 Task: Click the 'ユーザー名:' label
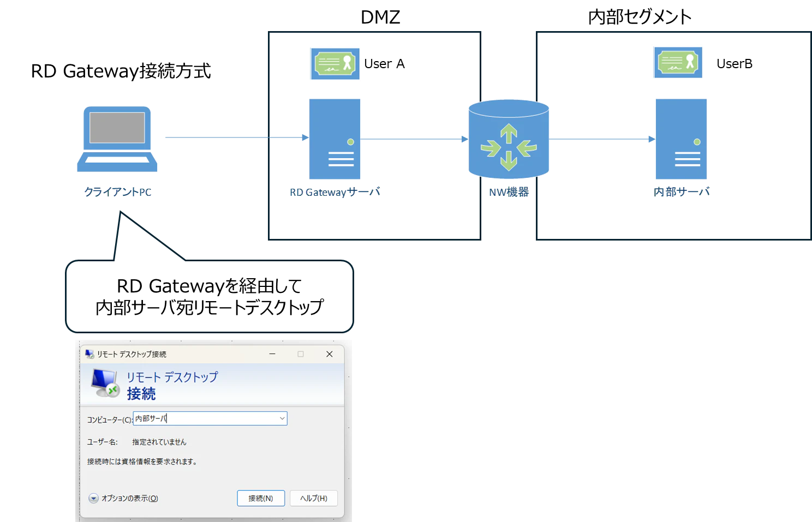[102, 442]
